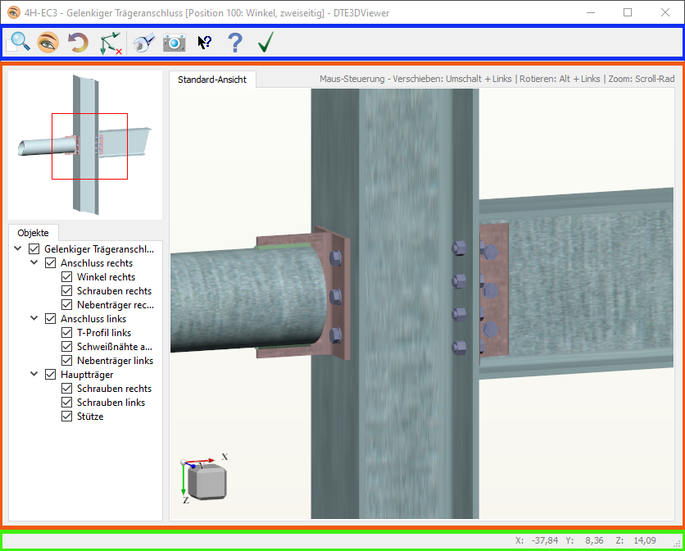This screenshot has width=685, height=551.
Task: Switch to the Standard-Ansicht tab
Action: (x=212, y=79)
